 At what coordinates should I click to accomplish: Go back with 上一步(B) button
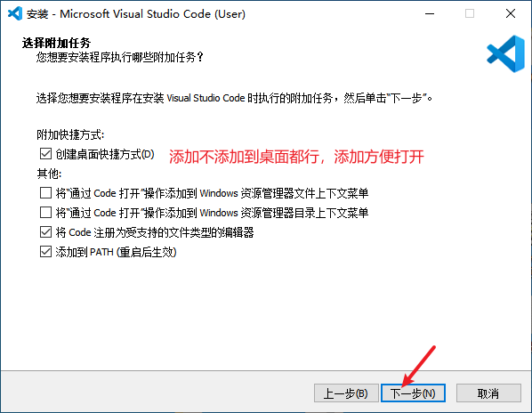(x=346, y=393)
